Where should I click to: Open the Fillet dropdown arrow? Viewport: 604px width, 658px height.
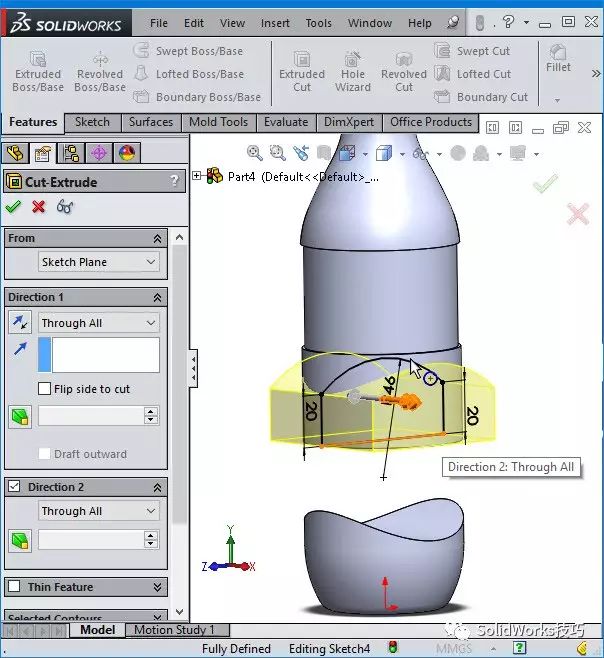557,100
